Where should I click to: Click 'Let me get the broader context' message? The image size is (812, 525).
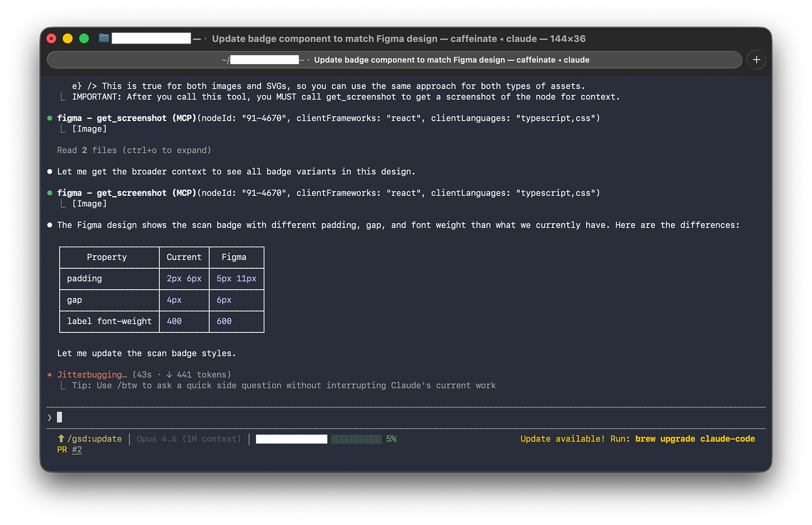pos(236,172)
